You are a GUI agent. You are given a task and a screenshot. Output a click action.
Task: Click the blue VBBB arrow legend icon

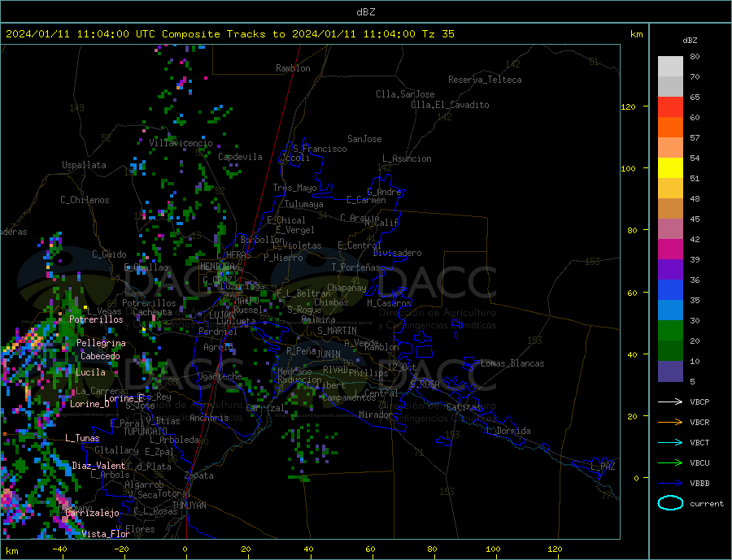tap(670, 483)
